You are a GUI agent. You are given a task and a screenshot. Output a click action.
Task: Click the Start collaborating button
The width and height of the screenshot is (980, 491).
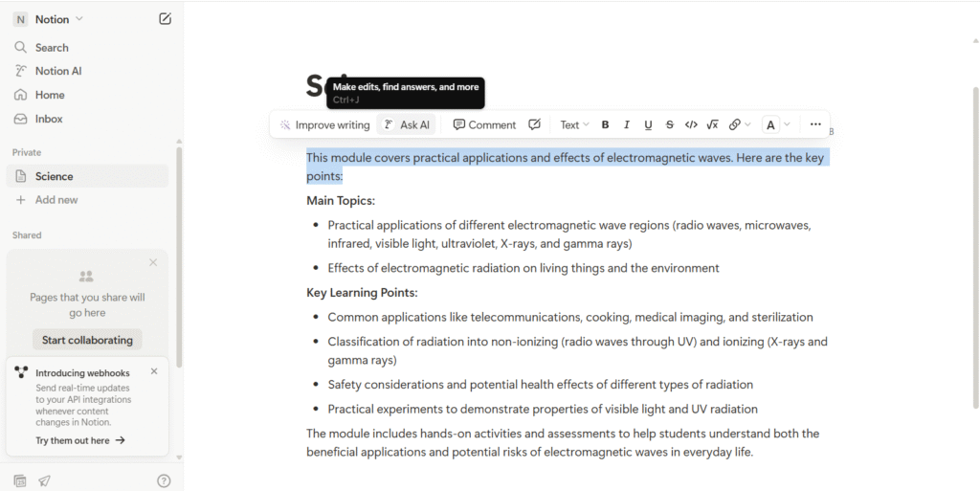point(87,340)
